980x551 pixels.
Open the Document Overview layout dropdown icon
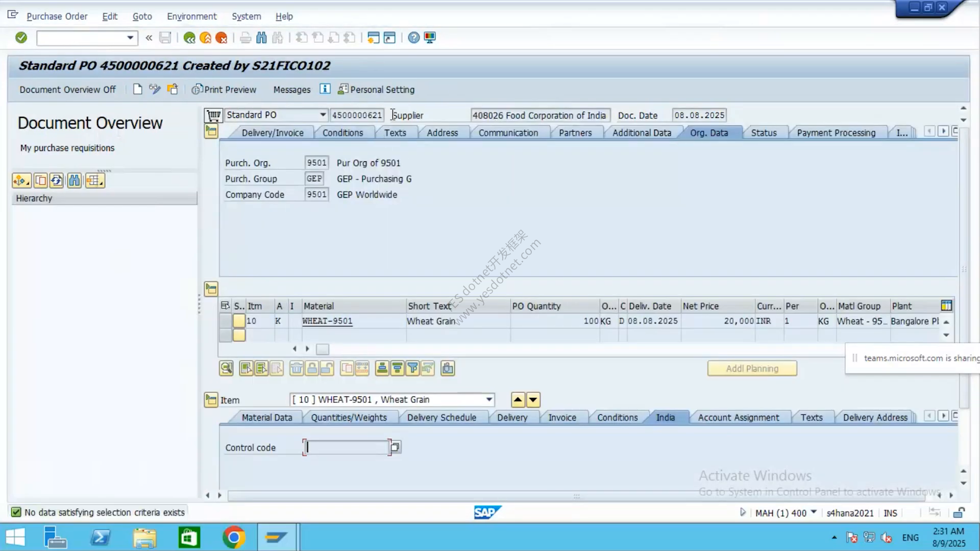(x=95, y=181)
